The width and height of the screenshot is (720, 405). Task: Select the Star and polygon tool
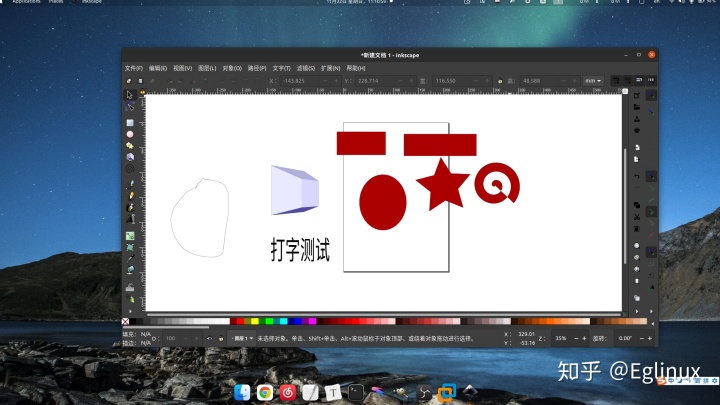point(130,146)
